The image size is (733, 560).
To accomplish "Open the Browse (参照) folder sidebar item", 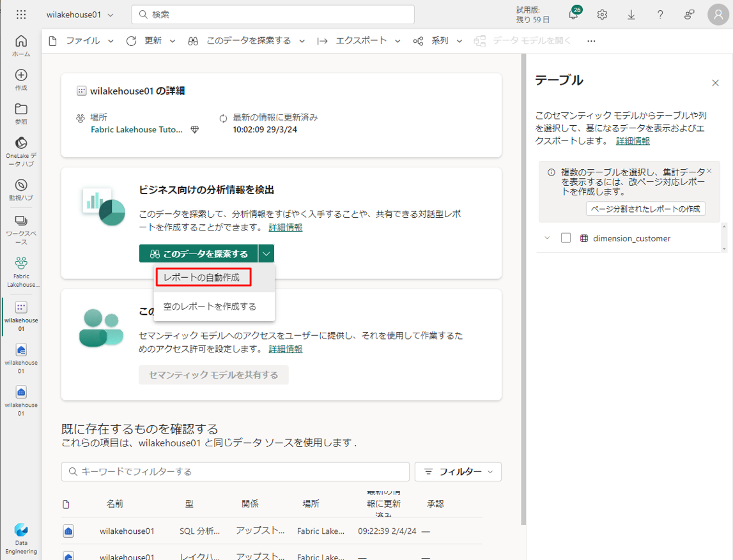I will pos(21,114).
